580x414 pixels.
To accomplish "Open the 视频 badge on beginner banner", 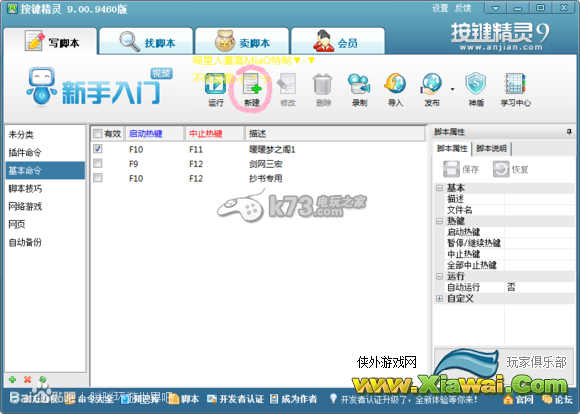I will 161,73.
